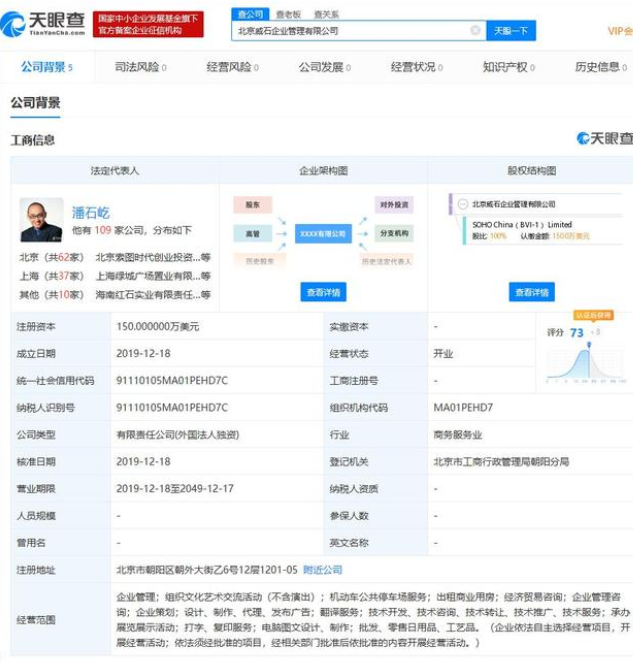Select the registered capital value 150.000000万美元

click(158, 326)
